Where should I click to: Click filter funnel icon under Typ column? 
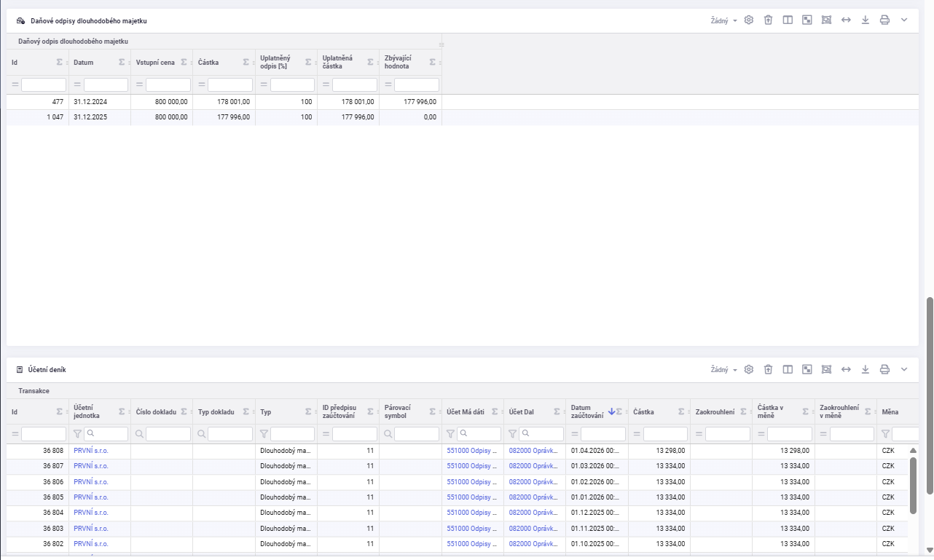coord(264,434)
